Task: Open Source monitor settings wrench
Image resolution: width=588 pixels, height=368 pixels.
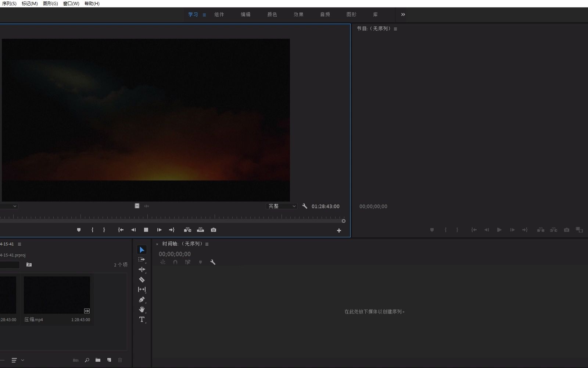Action: click(305, 206)
